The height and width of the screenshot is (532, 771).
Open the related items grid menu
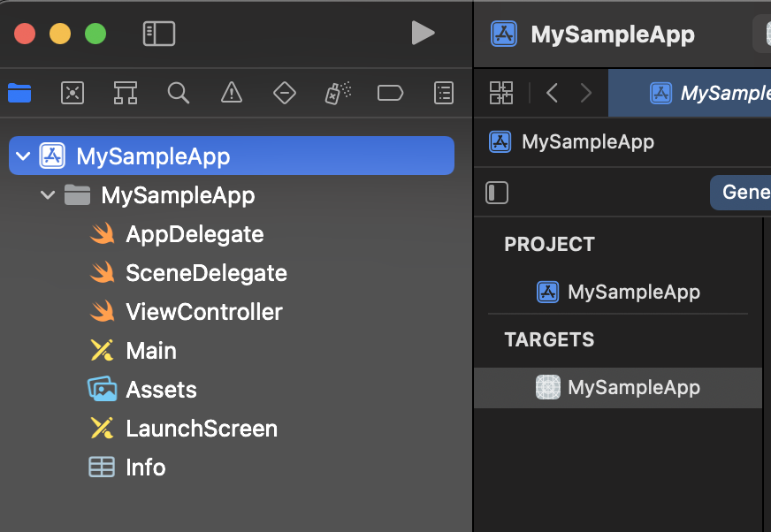pos(501,93)
